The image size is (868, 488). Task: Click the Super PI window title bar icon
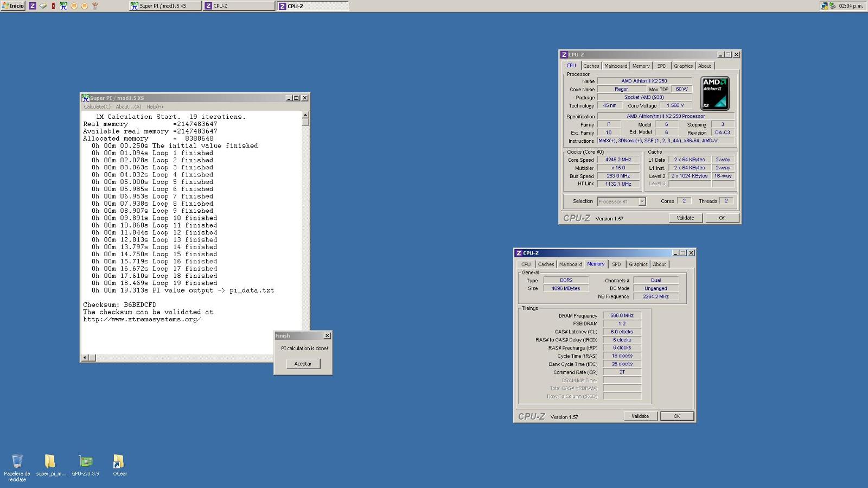(85, 98)
